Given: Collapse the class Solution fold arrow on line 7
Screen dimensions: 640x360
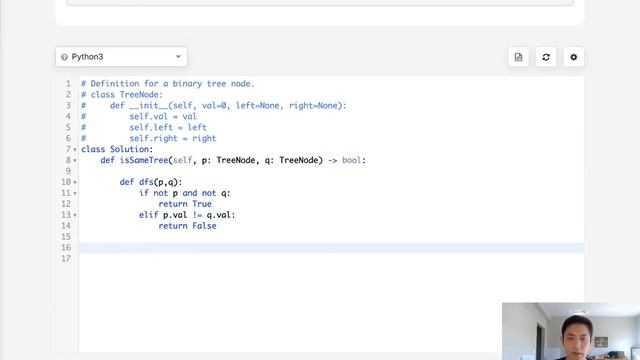Looking at the screenshot, I should click(75, 150).
